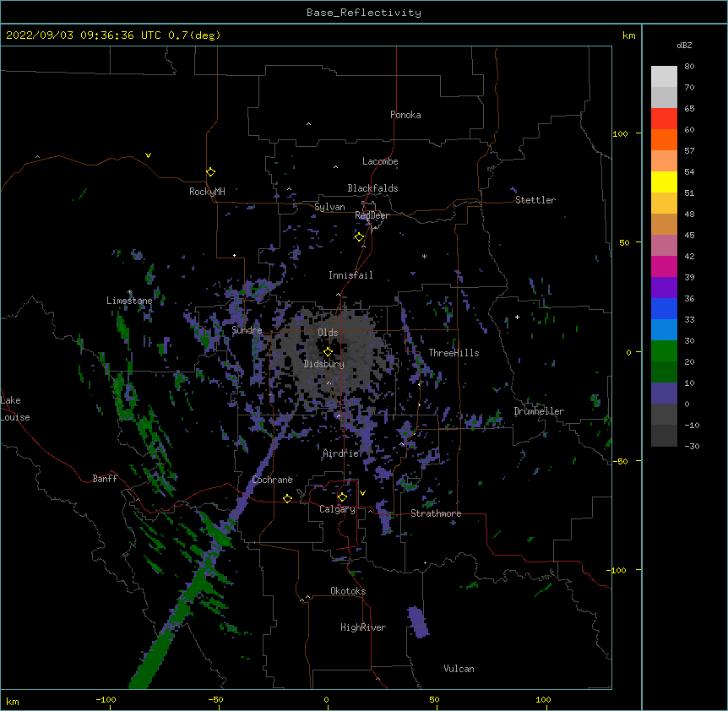Click the Ponoka city label
Screen dimensions: 728x711
click(405, 115)
